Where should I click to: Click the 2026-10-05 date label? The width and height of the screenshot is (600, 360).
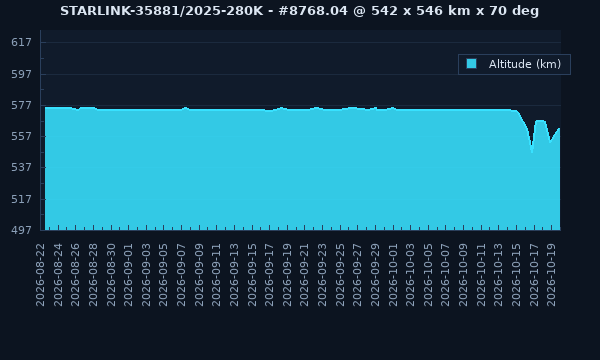(x=428, y=275)
